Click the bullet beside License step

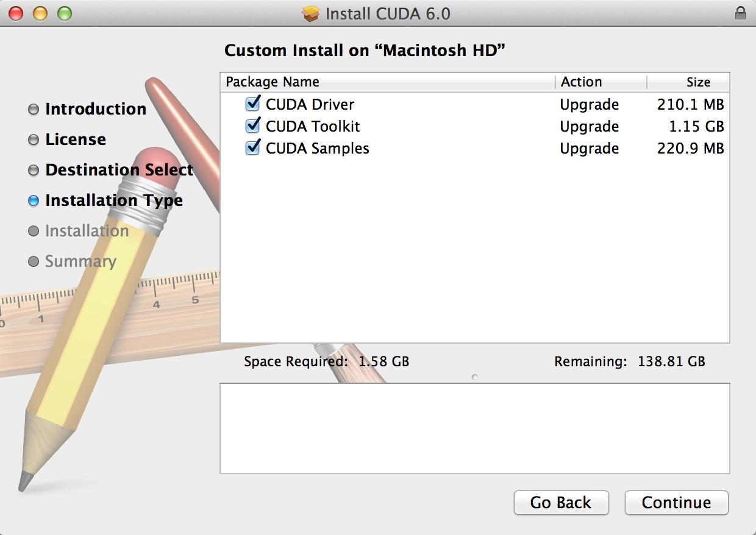coord(33,140)
